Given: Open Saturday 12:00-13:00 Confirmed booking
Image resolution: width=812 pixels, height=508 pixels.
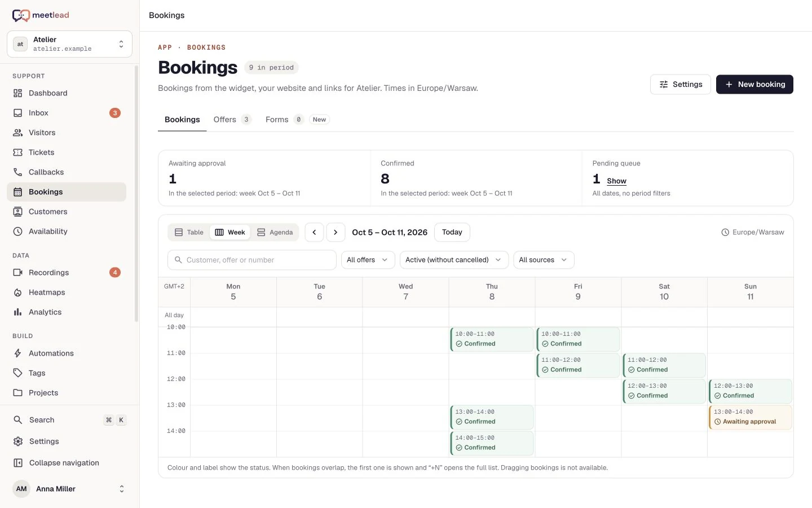Looking at the screenshot, I should [x=664, y=391].
